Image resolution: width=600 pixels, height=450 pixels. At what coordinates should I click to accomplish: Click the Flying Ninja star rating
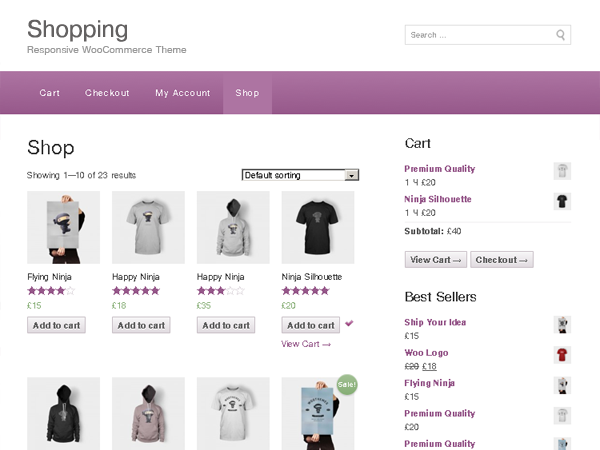tap(51, 291)
